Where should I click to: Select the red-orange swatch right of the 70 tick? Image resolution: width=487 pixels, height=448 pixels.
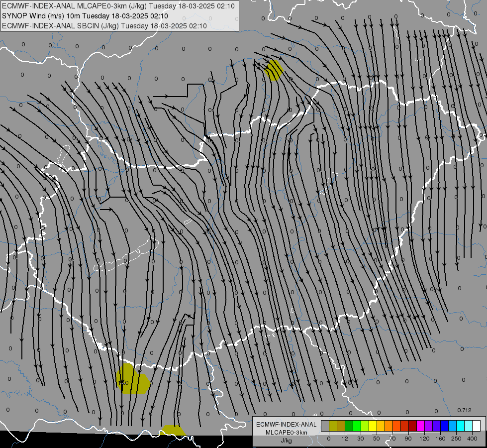396,426
